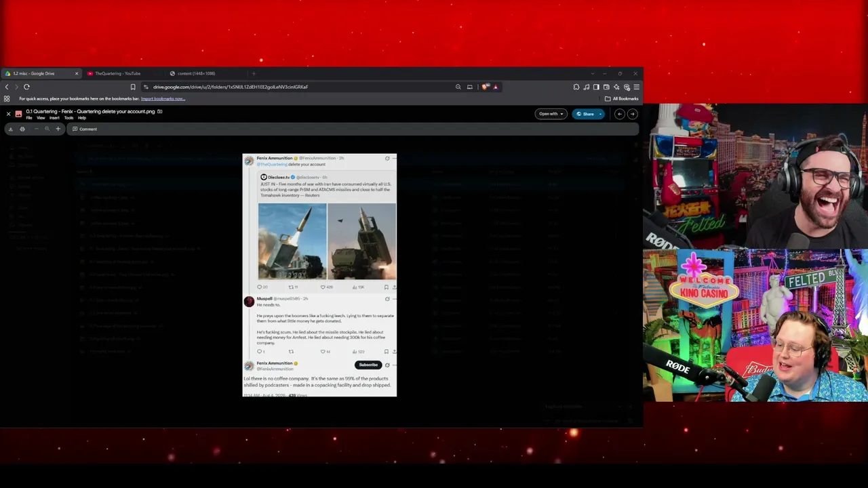The height and width of the screenshot is (488, 868).
Task: Go forward in browser history
Action: (16, 87)
